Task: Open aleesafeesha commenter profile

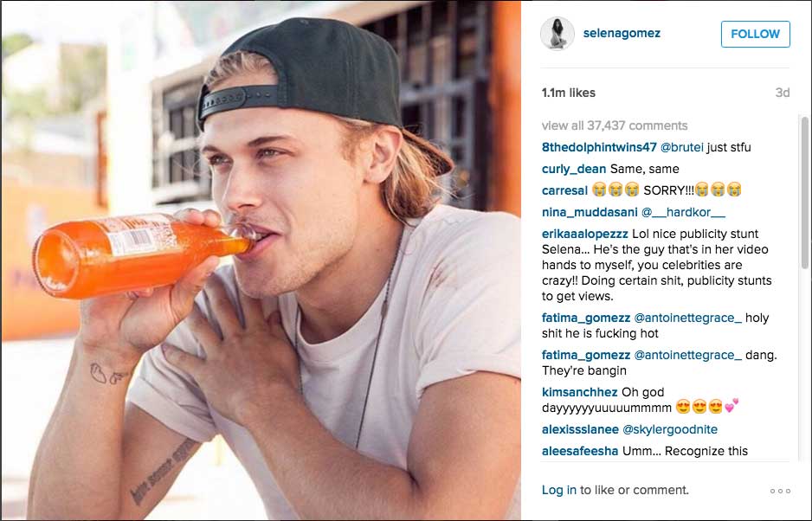Action: pyautogui.click(x=579, y=451)
